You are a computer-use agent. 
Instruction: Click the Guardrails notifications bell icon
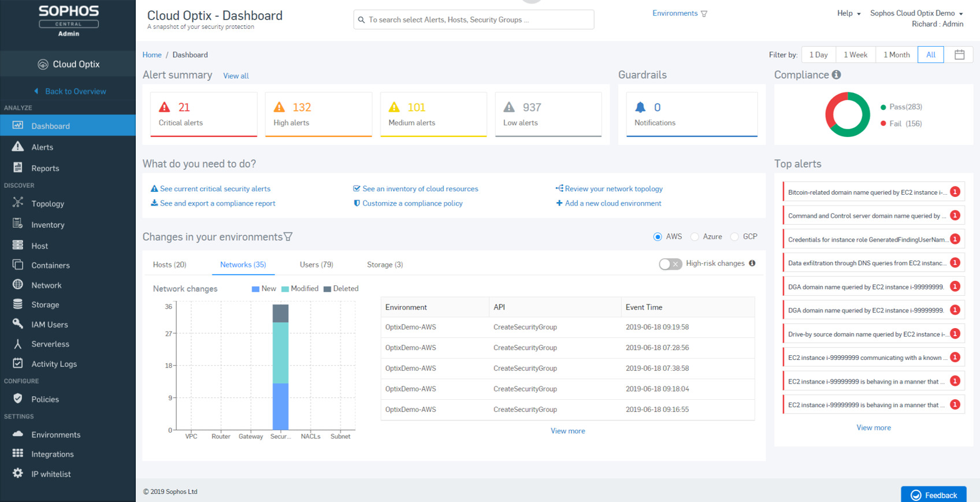640,107
